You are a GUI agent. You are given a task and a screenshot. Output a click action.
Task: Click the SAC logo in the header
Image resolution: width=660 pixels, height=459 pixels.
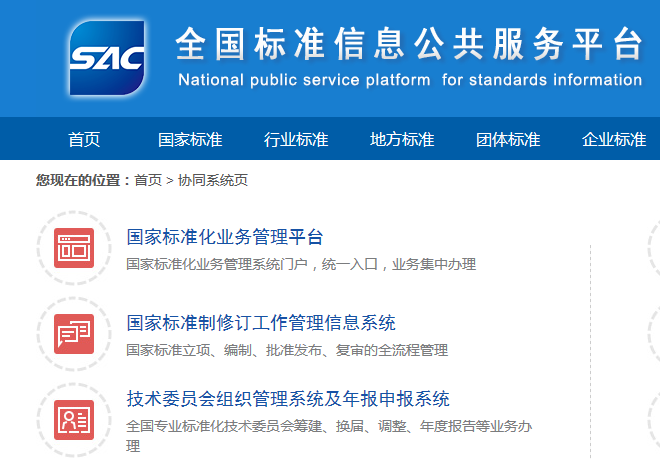tap(107, 58)
